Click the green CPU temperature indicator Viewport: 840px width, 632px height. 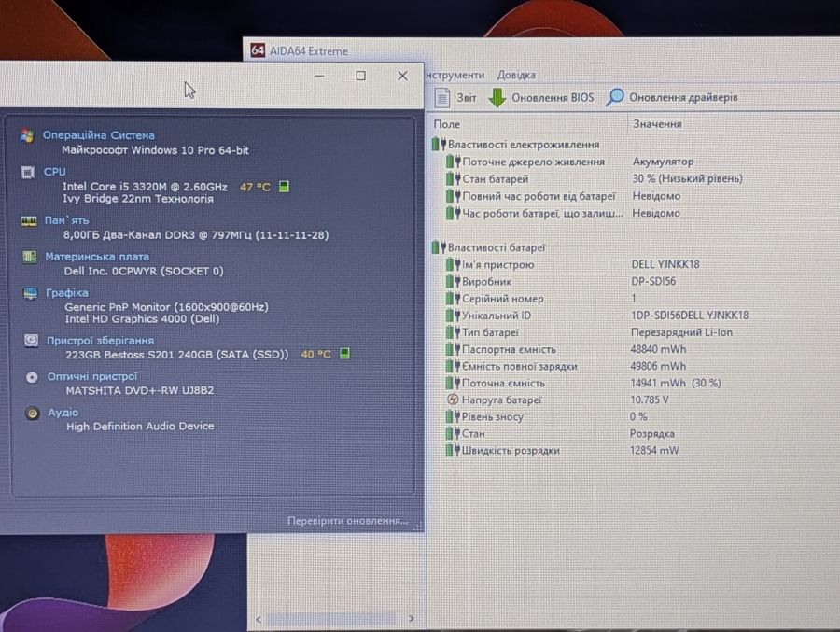(284, 187)
